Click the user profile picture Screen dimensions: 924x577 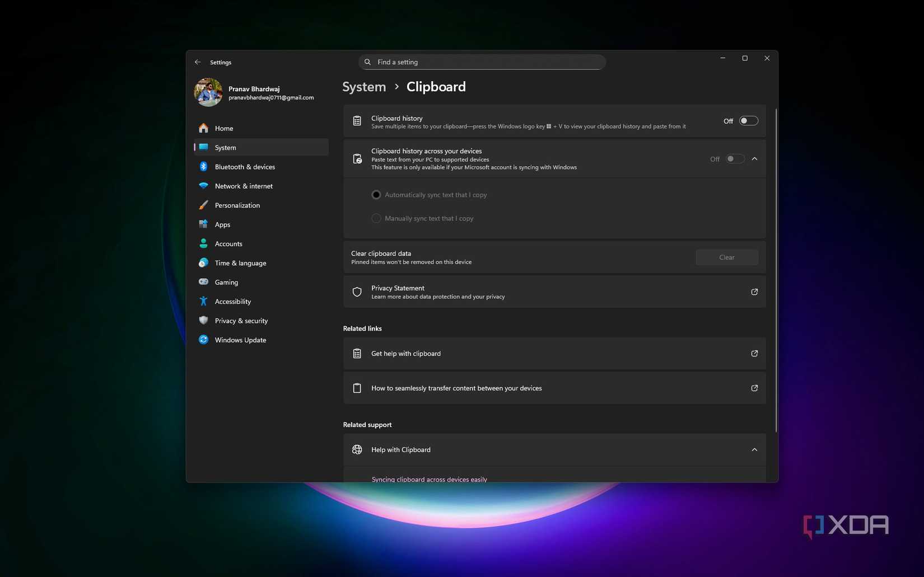click(x=208, y=92)
